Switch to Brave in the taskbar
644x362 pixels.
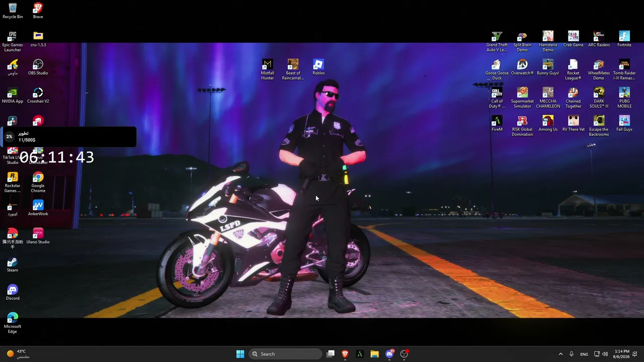click(345, 354)
